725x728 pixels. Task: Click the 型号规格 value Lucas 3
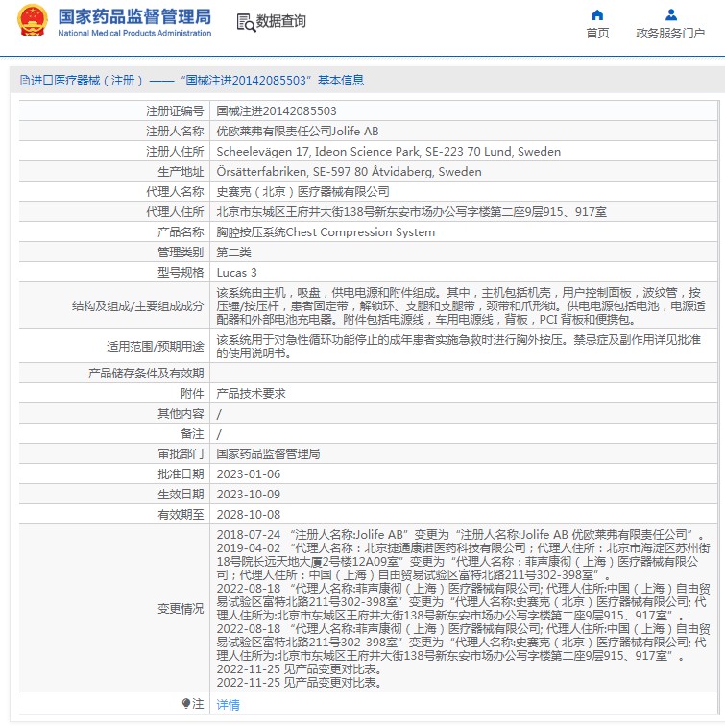236,273
